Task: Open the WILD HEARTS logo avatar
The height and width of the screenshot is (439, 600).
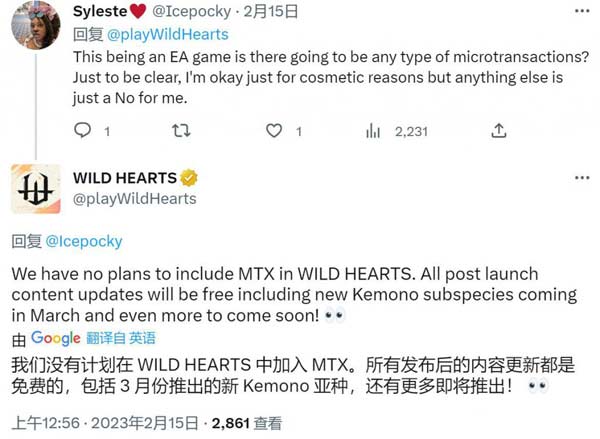Action: pyautogui.click(x=35, y=188)
